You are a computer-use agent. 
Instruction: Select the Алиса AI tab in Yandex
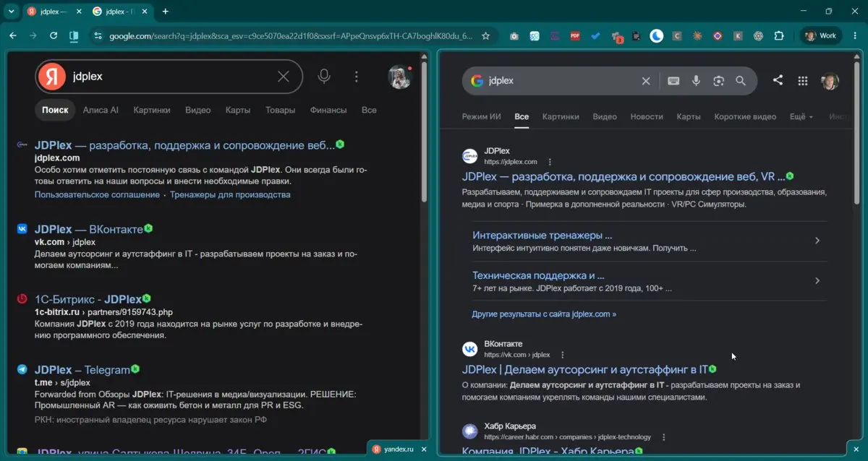tap(101, 110)
